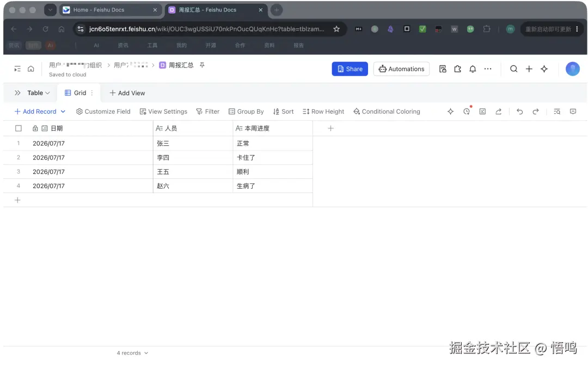Viewport: 588px width, 366px height.
Task: Open the notifications bell
Action: (x=473, y=69)
